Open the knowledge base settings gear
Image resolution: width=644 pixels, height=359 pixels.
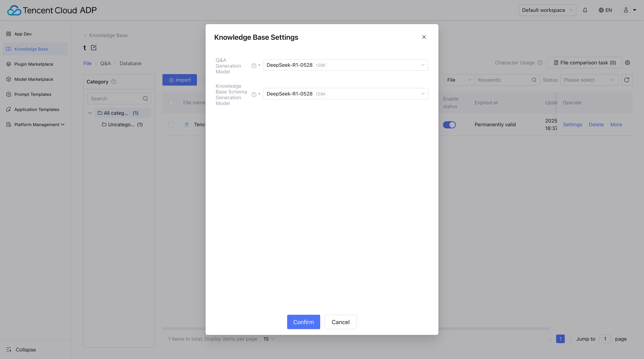click(x=627, y=63)
